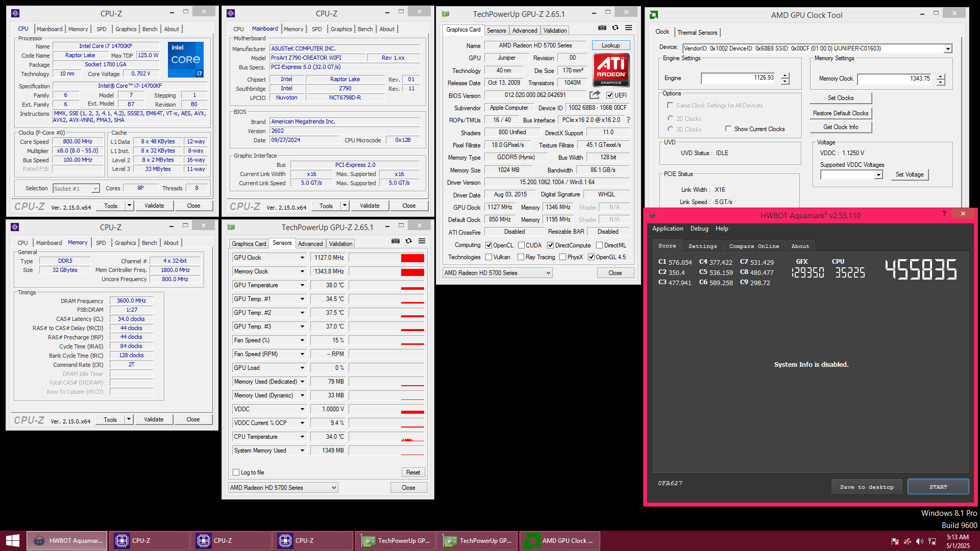The height and width of the screenshot is (551, 980).
Task: Click Engine clock stepper arrows
Action: click(785, 79)
